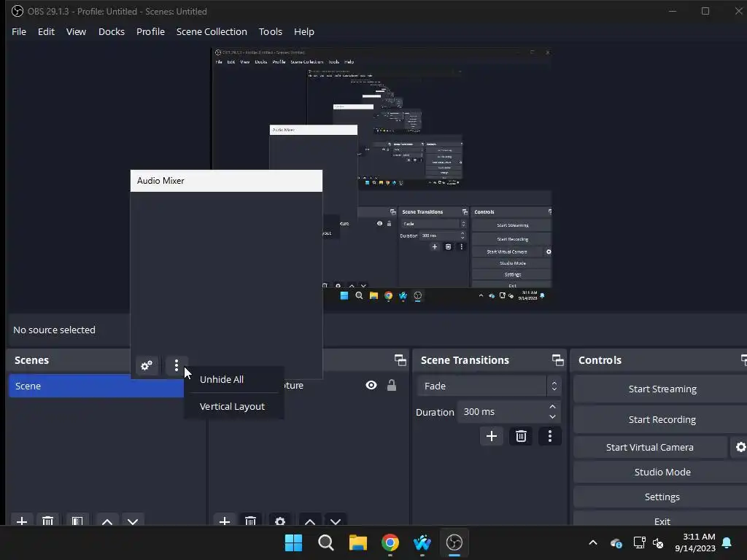Screen dimensions: 747x560
Task: Toggle the source lock icon
Action: [x=392, y=385]
